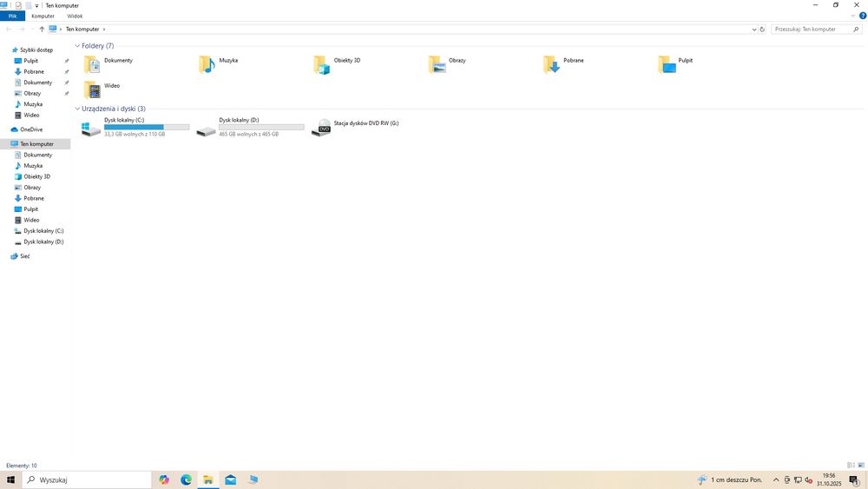Screen dimensions: 868x489
Task: Open the Customize Quick Access Toolbar dropdown
Action: [37, 5]
